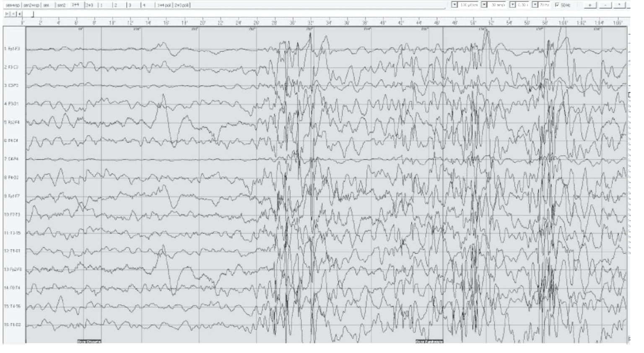The image size is (644, 353).
Task: Open the 100 µV/cm sensitivity dropdown
Action: (455, 5)
